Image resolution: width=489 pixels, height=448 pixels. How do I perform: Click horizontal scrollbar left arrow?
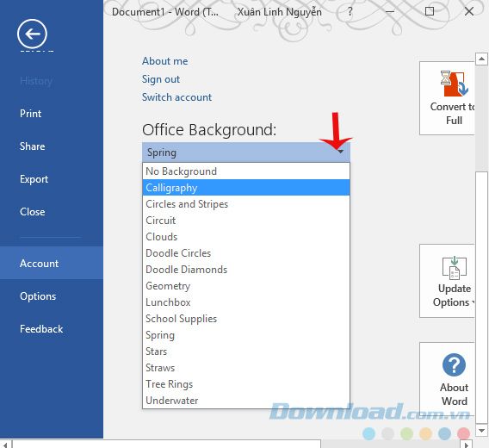(x=6, y=445)
